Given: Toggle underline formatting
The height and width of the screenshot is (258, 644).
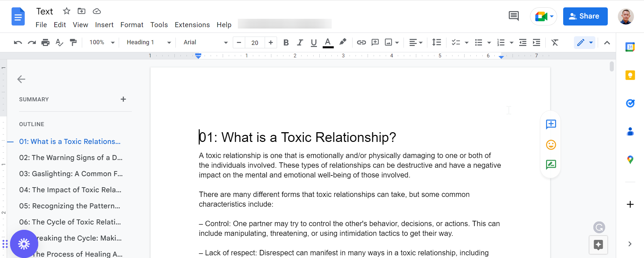Looking at the screenshot, I should (314, 43).
